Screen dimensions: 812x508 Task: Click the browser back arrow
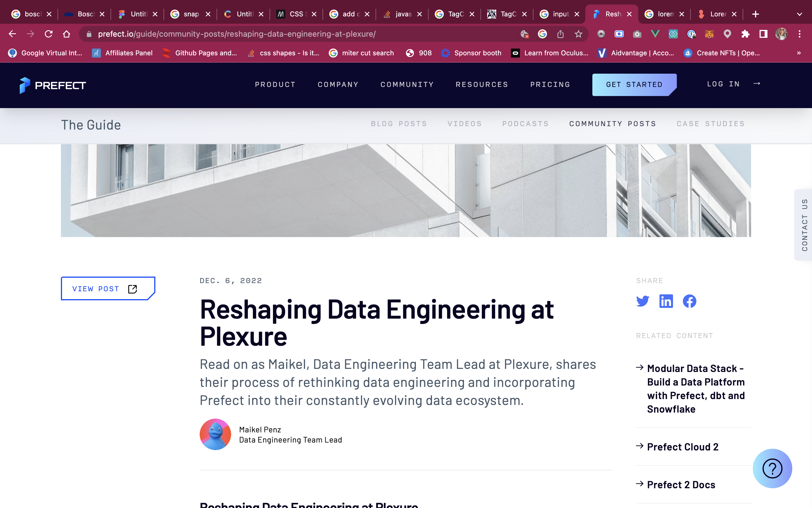click(x=12, y=34)
